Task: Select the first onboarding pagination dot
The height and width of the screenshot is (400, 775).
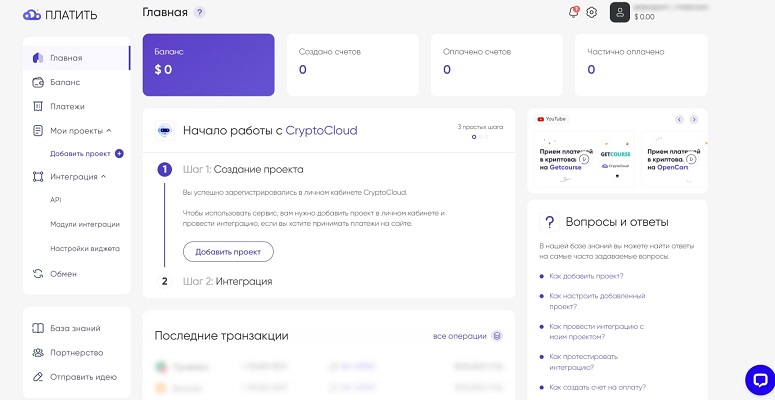Action: pos(474,137)
